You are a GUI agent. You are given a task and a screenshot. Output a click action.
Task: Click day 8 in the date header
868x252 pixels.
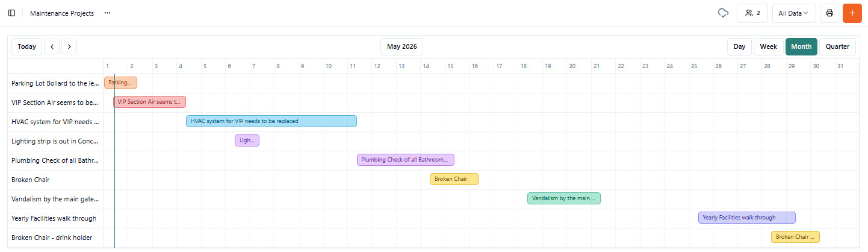click(x=278, y=66)
